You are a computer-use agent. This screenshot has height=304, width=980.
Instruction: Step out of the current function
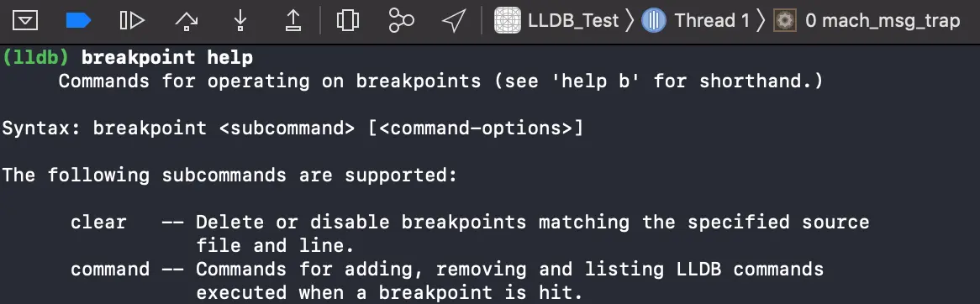pyautogui.click(x=293, y=21)
